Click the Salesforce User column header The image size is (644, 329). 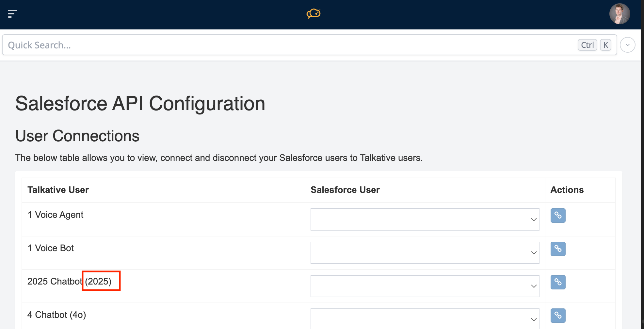tap(345, 190)
